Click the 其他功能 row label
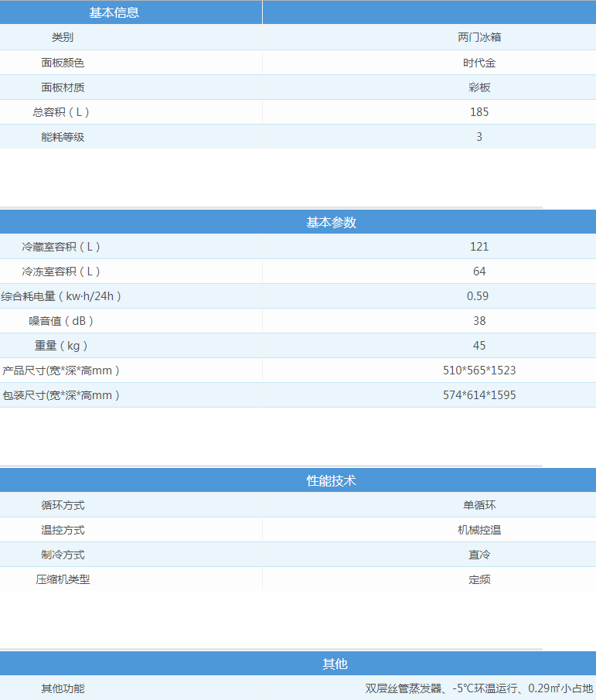Screen dimensions: 596x700 pos(63,688)
